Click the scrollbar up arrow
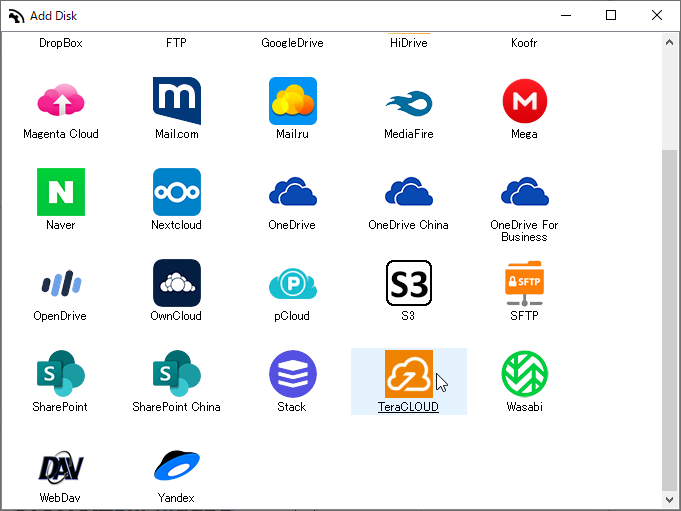This screenshot has height=511, width=681. tap(670, 44)
